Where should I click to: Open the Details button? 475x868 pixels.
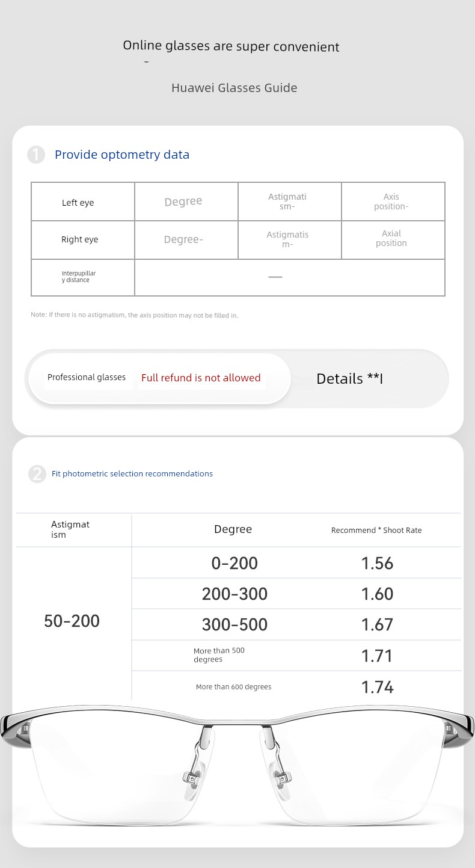coord(350,378)
